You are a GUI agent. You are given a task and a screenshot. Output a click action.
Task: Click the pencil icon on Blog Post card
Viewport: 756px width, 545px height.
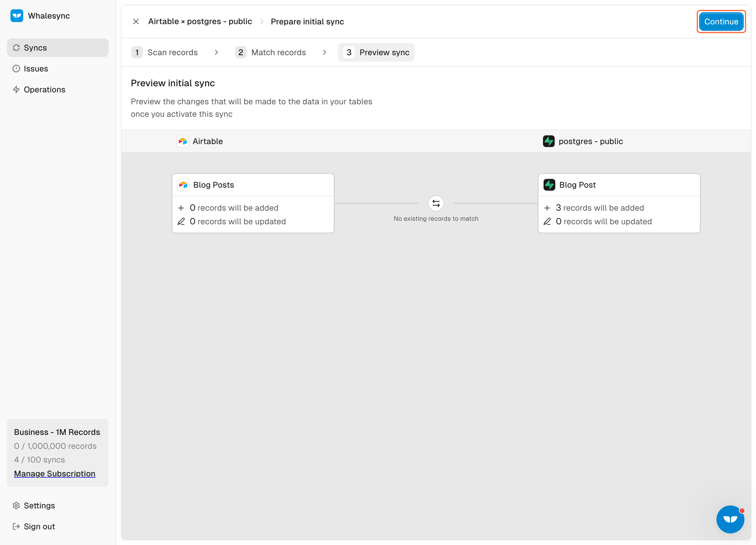tap(547, 222)
